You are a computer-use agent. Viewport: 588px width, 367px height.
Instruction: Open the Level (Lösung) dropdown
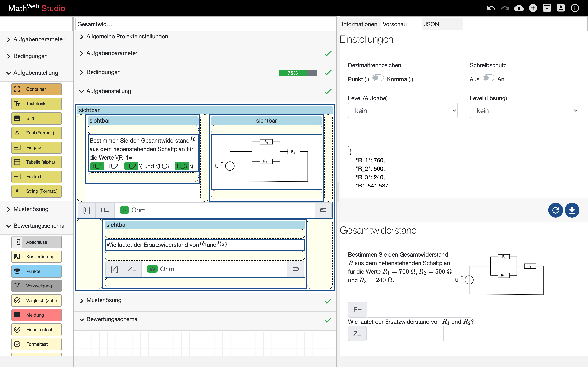[x=524, y=111]
